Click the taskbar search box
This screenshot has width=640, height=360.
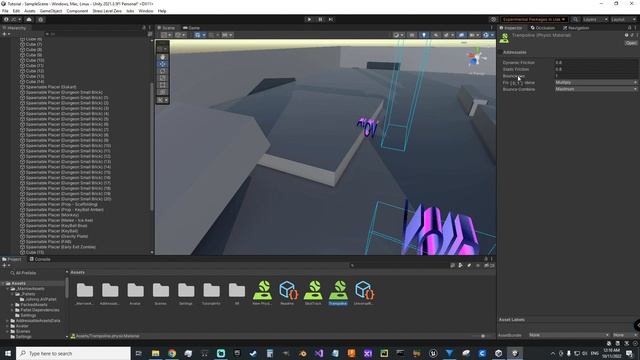pyautogui.click(x=73, y=353)
